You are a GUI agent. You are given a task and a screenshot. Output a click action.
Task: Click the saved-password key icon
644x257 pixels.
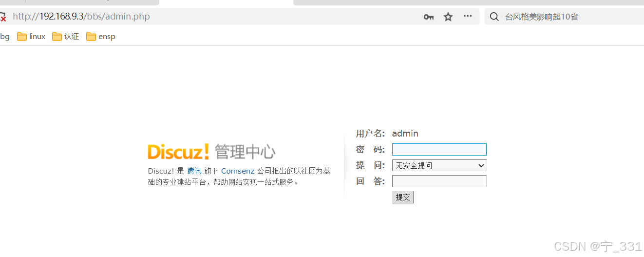[429, 17]
